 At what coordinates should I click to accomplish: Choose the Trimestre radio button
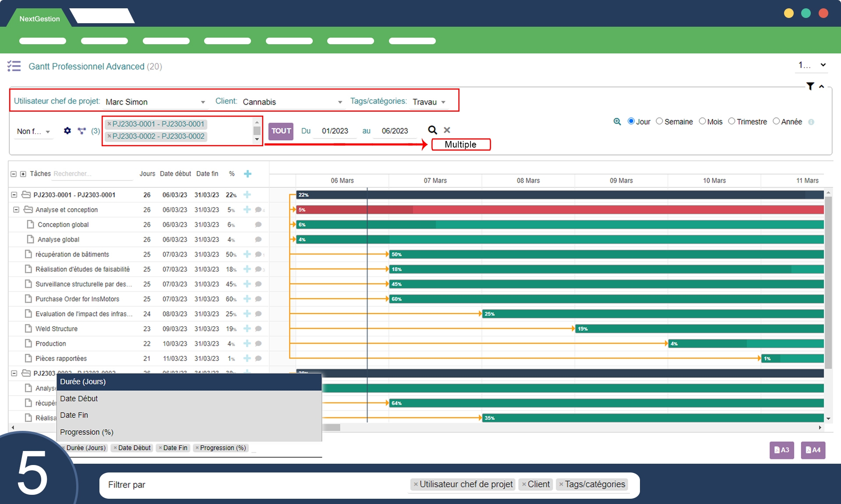(x=731, y=121)
